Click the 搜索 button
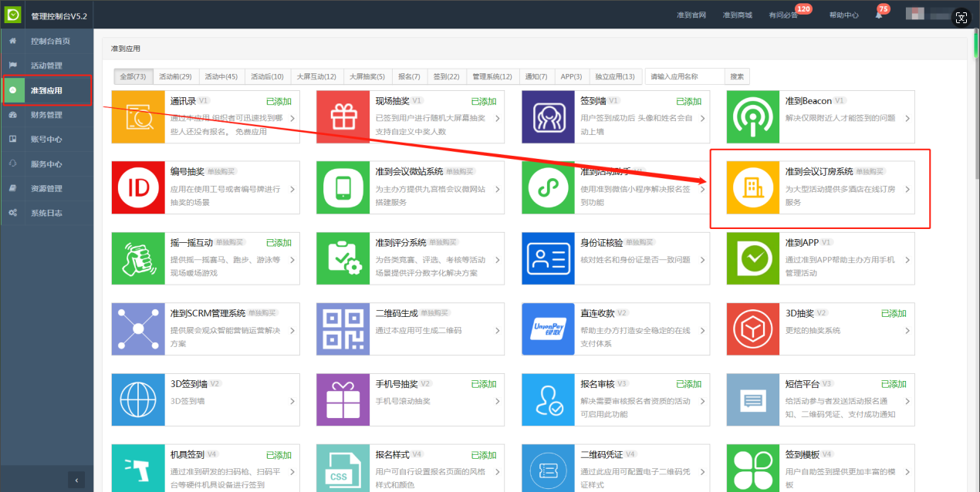The image size is (980, 492). pyautogui.click(x=737, y=76)
